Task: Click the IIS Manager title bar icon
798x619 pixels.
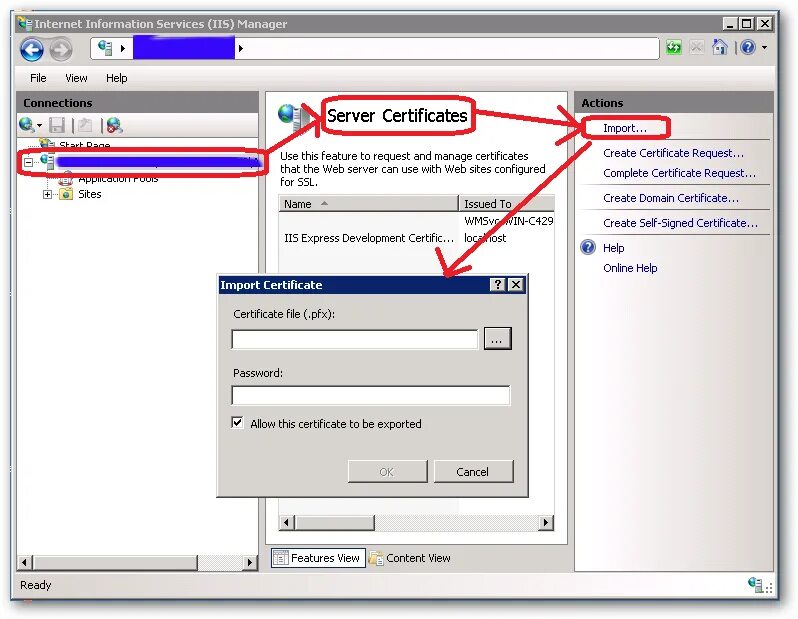Action: click(24, 23)
